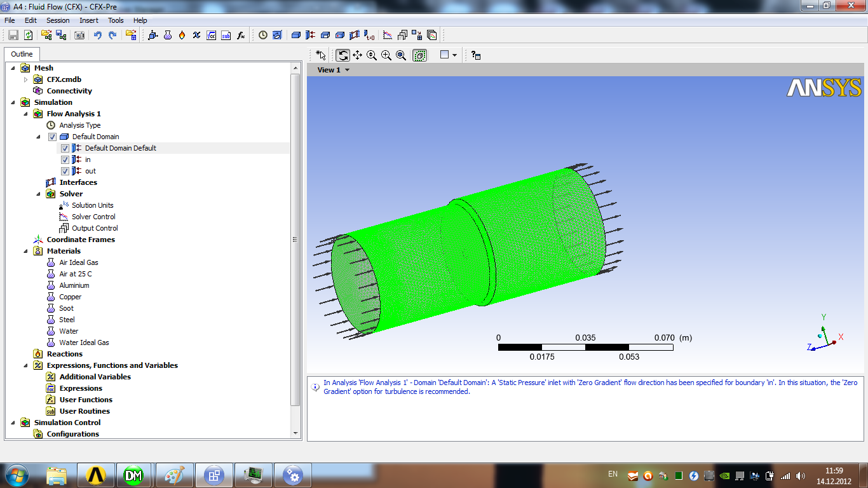Select the 'Air at 25 C' material
868x488 pixels.
(x=76, y=274)
